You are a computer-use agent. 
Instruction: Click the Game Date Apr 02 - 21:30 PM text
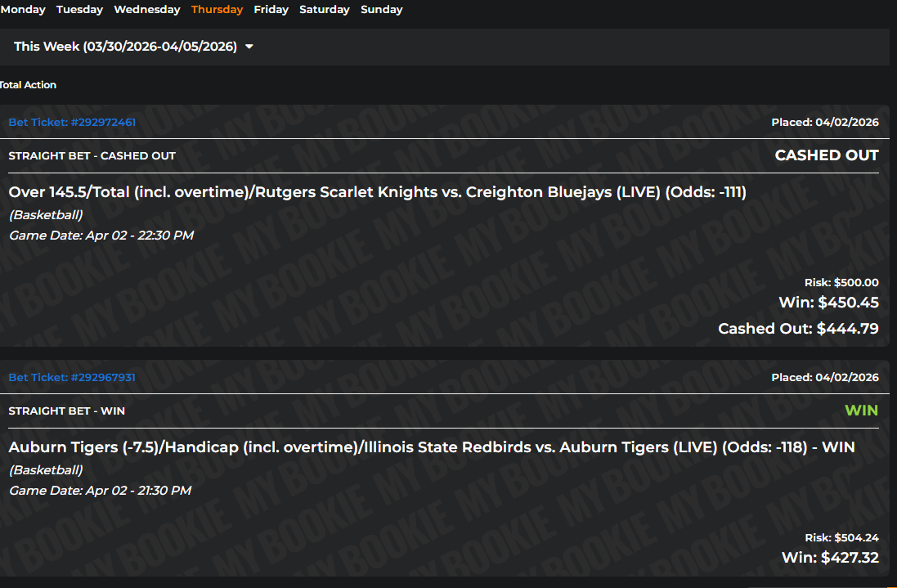[x=100, y=491]
